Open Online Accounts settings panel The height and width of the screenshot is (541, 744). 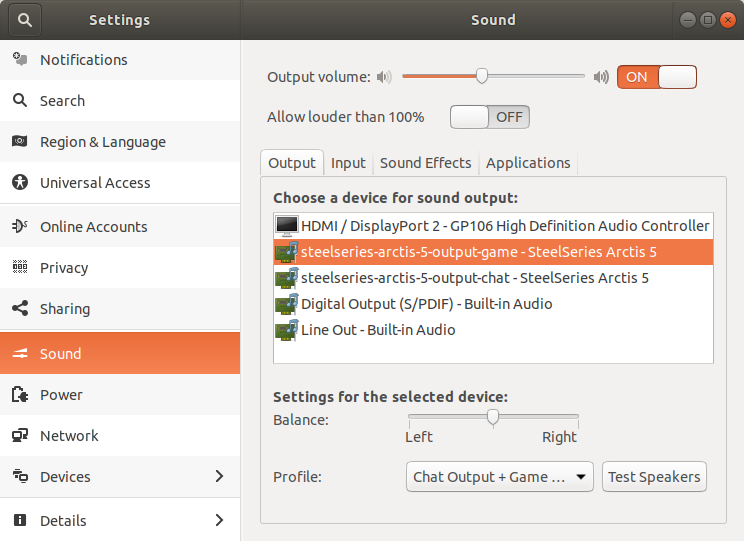point(120,226)
